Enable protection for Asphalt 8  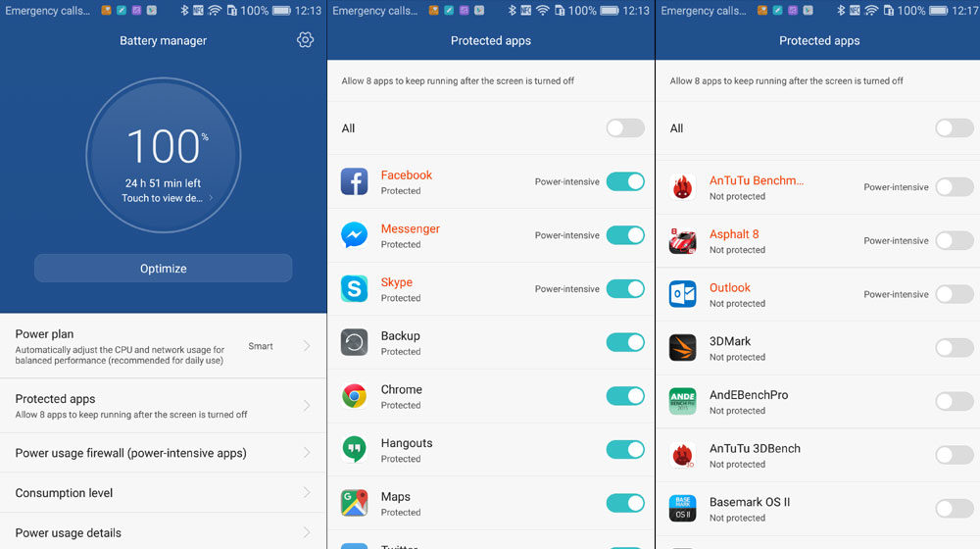955,241
